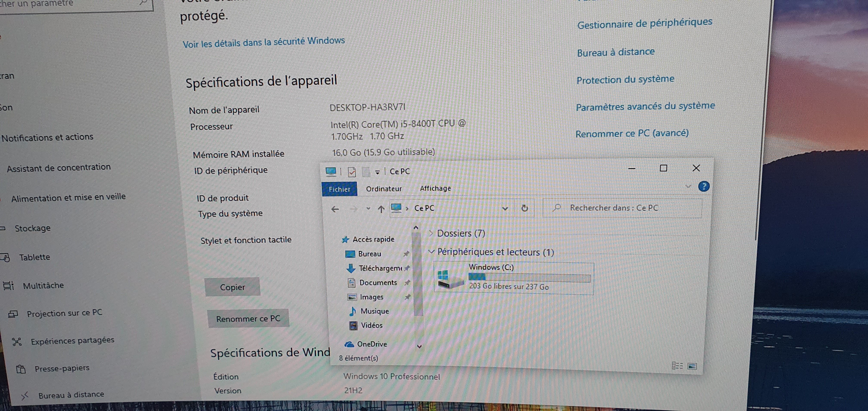Screen dimensions: 868x411
Task: Expand the ribbon chevron near help
Action: click(688, 186)
